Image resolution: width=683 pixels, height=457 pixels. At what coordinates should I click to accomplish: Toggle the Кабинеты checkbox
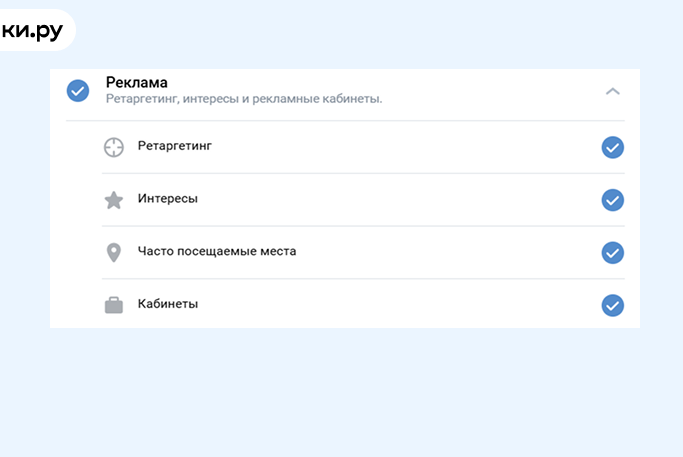(612, 305)
